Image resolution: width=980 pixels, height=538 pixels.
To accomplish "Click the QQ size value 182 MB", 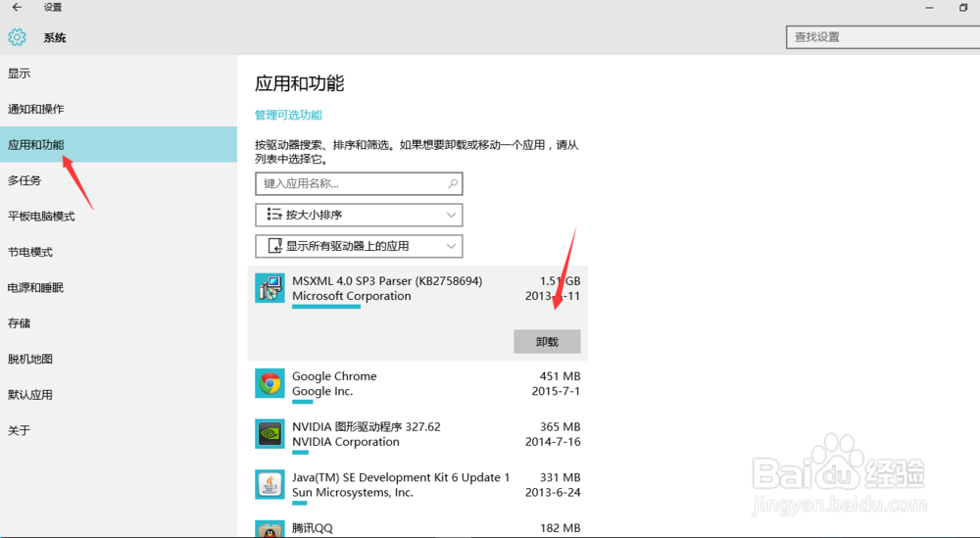I will [560, 528].
